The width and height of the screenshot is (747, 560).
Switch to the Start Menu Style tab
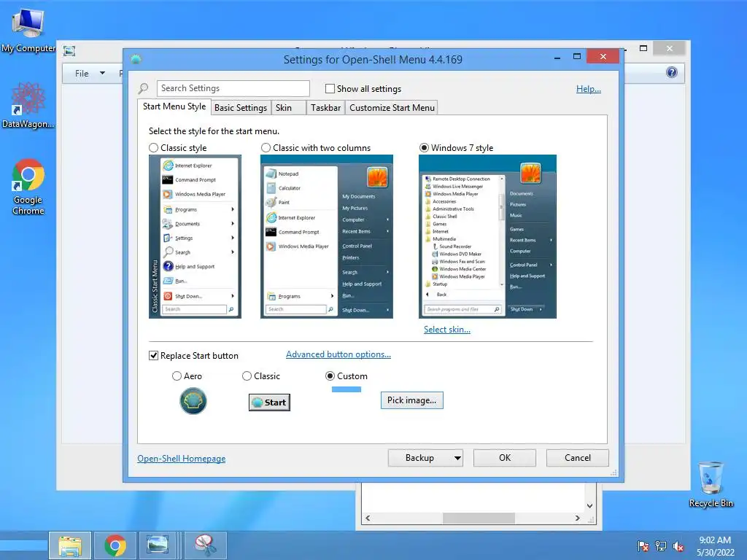174,106
